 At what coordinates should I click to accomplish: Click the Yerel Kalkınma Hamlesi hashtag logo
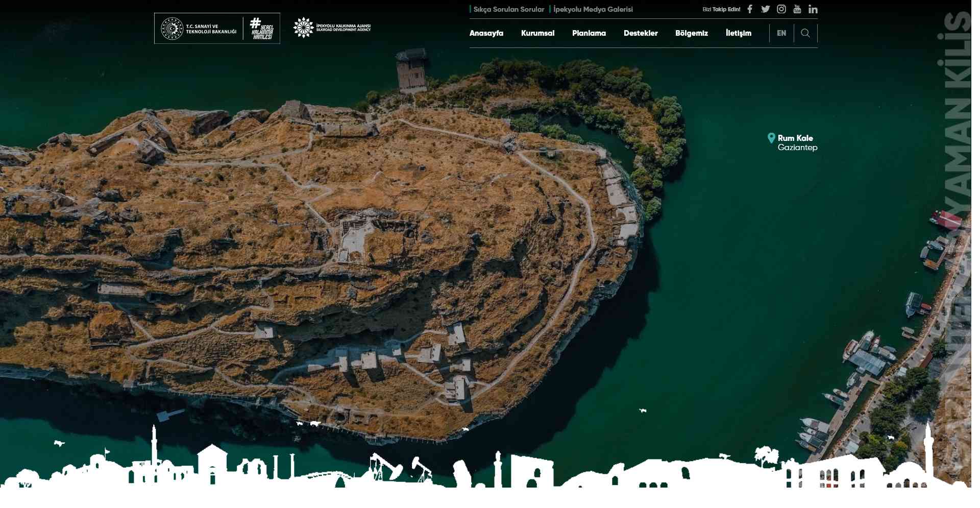tap(262, 29)
